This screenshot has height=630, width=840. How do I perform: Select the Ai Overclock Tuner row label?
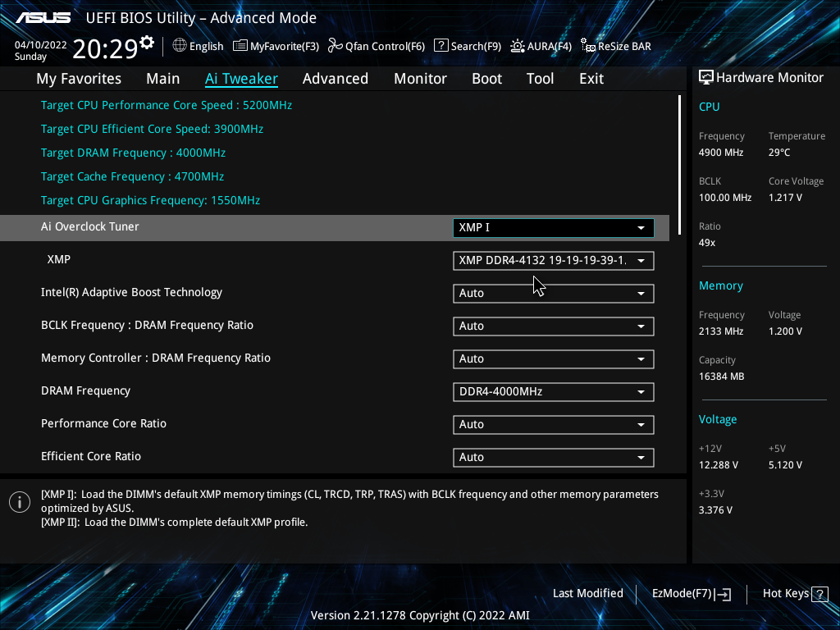pyautogui.click(x=90, y=226)
